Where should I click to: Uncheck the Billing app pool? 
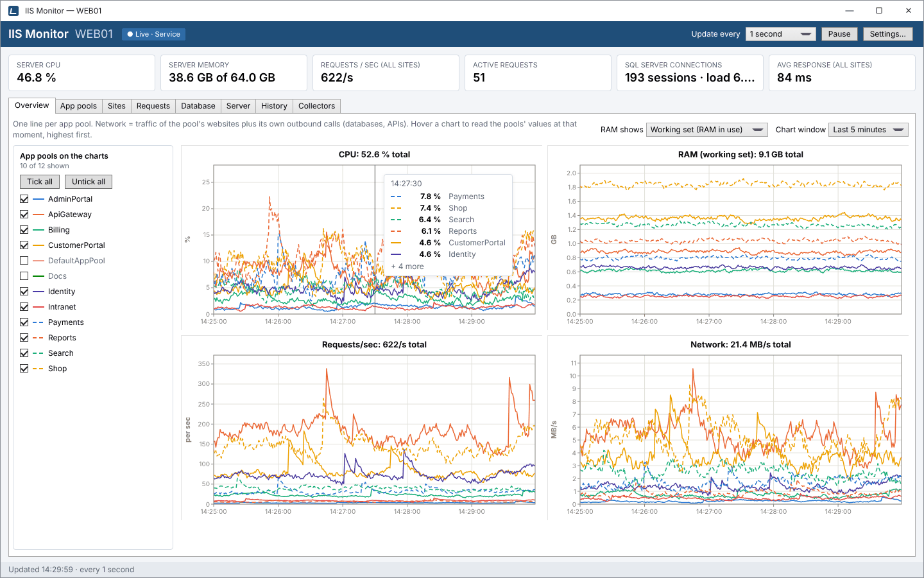tap(24, 230)
